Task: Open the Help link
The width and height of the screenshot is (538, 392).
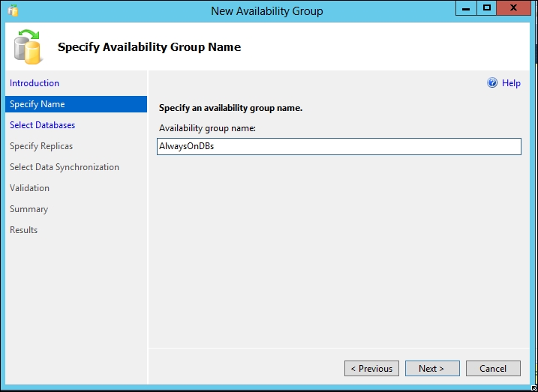Action: [x=511, y=83]
